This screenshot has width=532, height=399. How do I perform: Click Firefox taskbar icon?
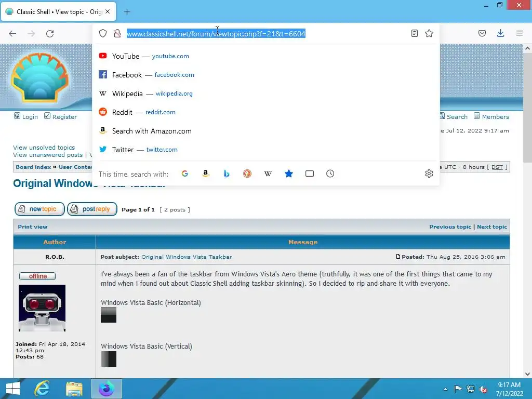point(107,389)
